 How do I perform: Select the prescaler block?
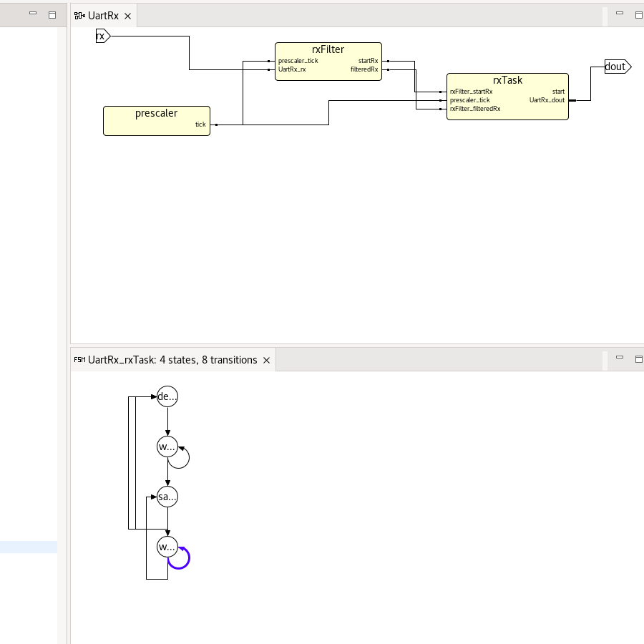tap(156, 120)
